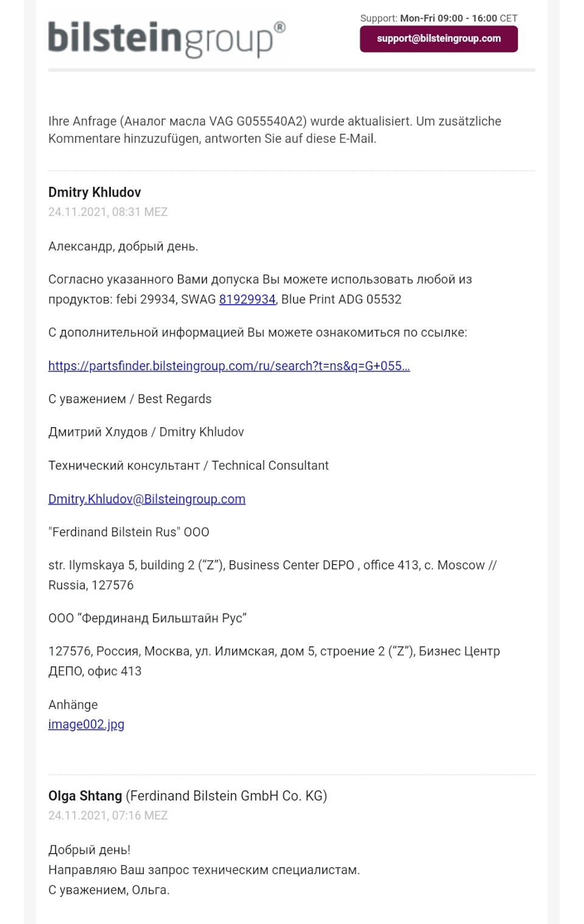Open the image002.jpg attachment
The image size is (584, 924).
(x=86, y=724)
